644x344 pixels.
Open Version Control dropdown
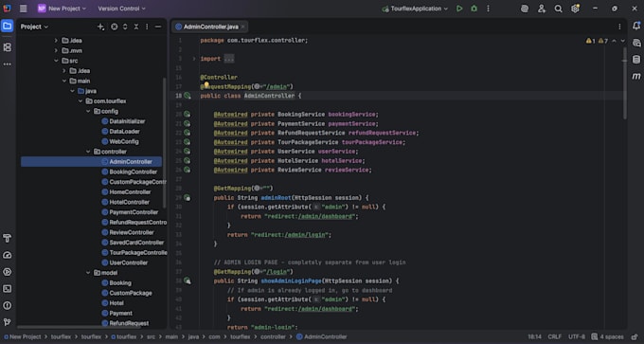click(x=121, y=9)
